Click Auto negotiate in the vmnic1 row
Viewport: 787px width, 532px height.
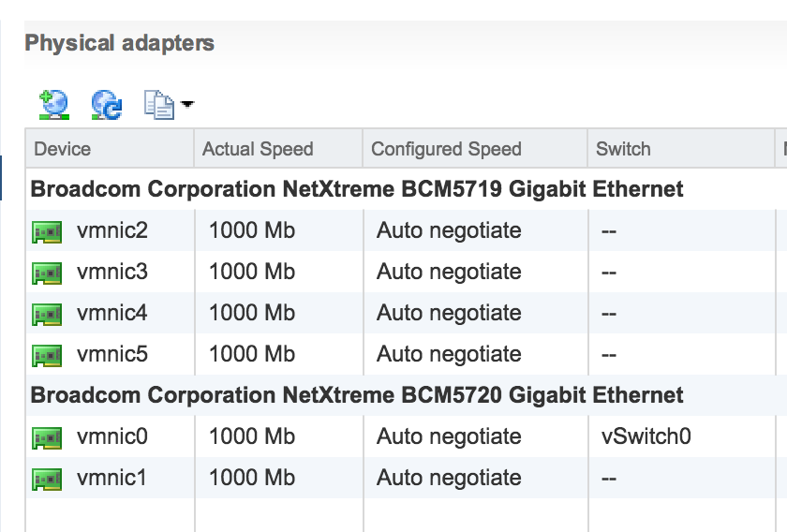pyautogui.click(x=449, y=479)
